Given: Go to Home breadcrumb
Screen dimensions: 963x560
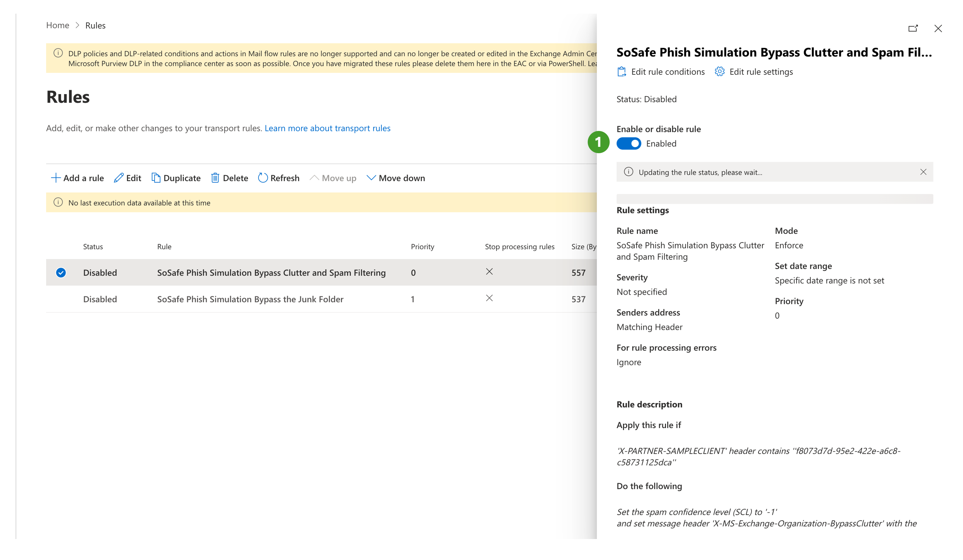Looking at the screenshot, I should 58,25.
